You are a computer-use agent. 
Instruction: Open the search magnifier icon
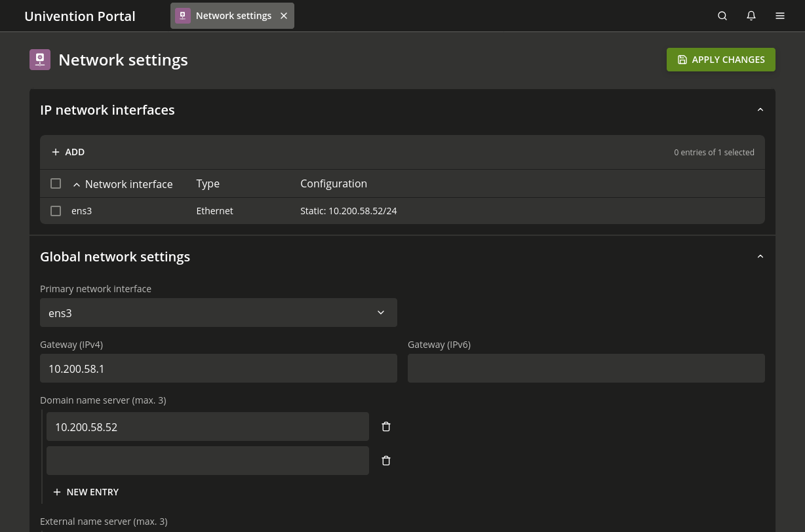(722, 16)
